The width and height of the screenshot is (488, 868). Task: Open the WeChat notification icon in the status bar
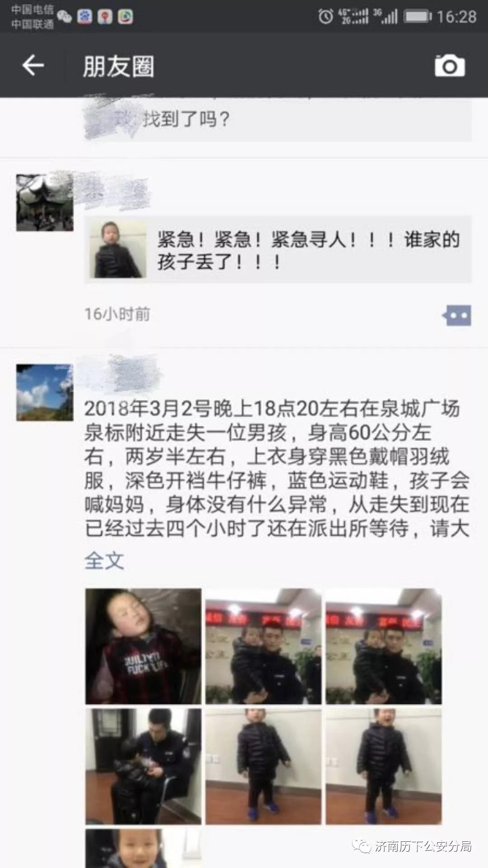click(65, 17)
